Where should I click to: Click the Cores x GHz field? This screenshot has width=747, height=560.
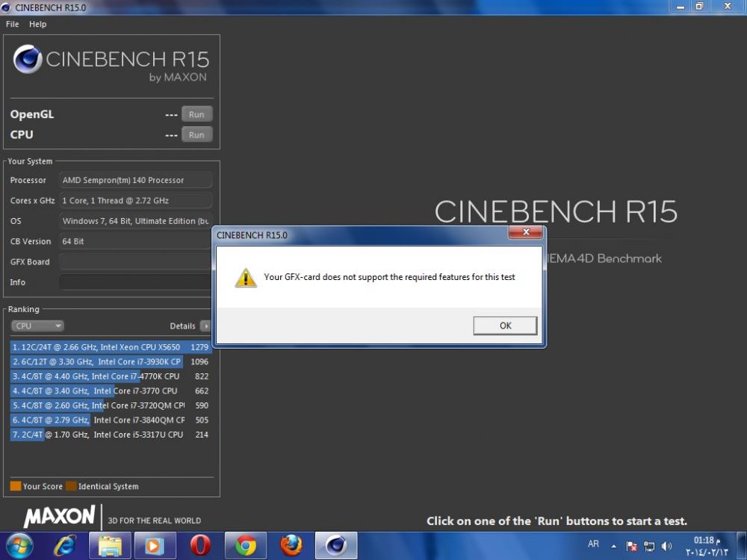(136, 200)
